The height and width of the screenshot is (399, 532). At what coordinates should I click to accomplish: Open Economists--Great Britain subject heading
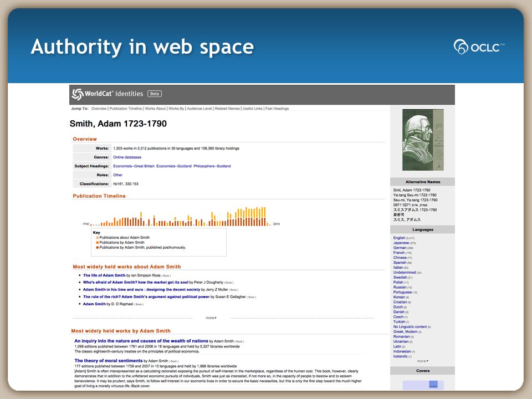(134, 166)
